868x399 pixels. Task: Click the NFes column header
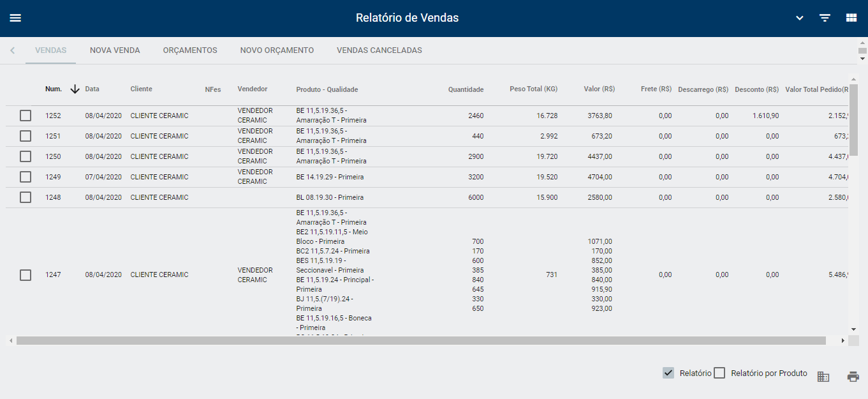(213, 90)
